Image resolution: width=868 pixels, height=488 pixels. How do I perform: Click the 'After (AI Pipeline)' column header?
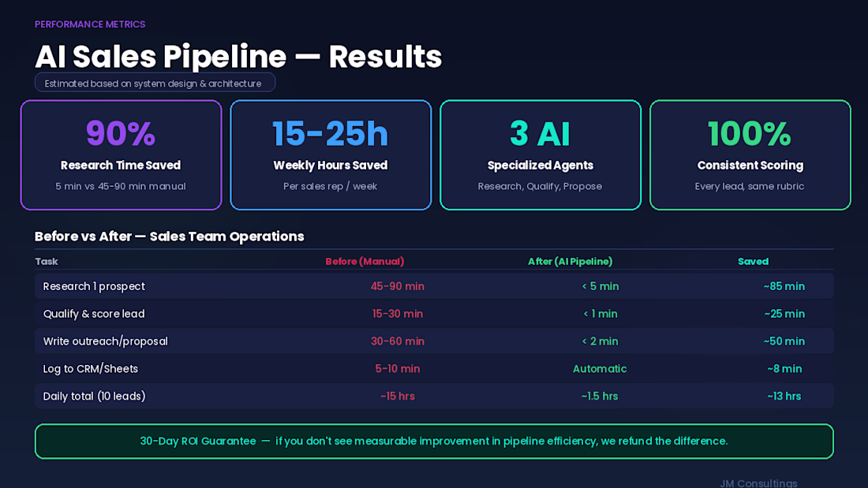(571, 261)
